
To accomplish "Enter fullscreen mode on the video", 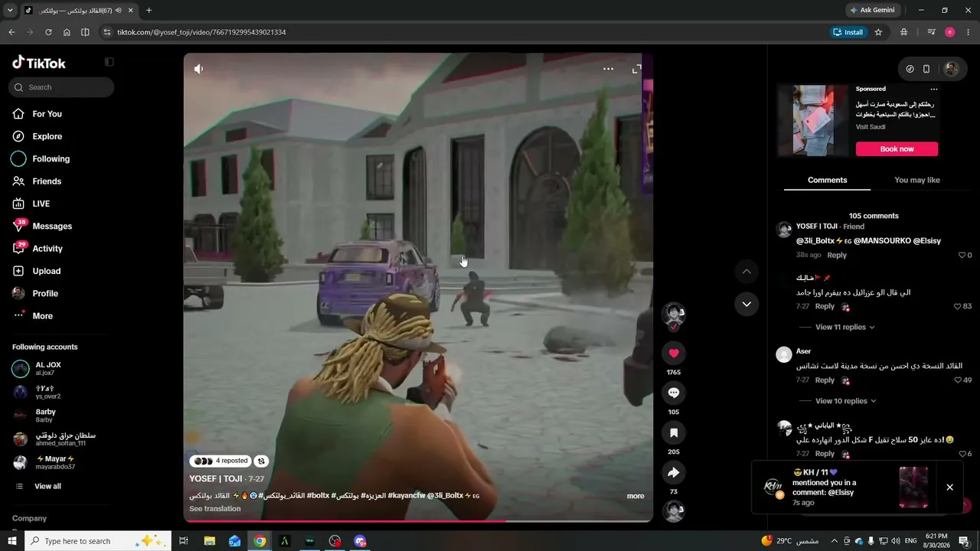I will click(636, 69).
